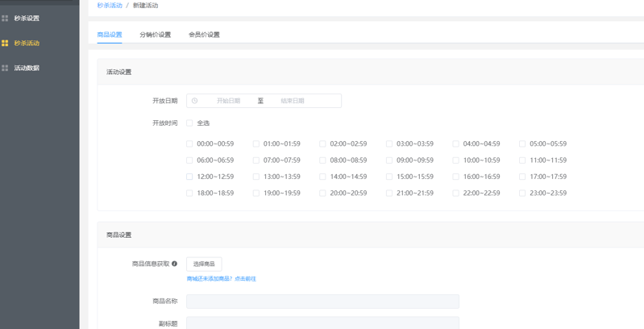Click the 商品名称 input field
The height and width of the screenshot is (329, 644).
[322, 301]
